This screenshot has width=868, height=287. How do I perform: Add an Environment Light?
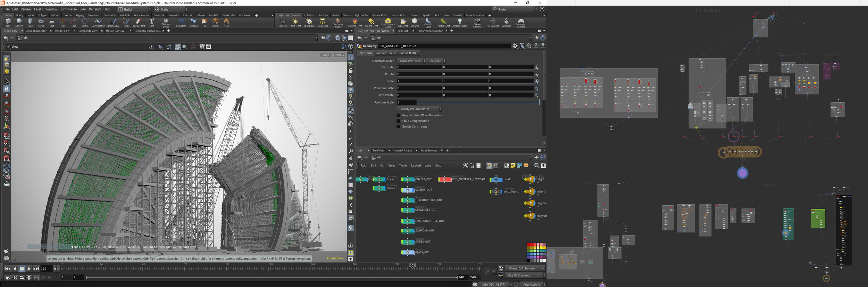tap(388, 23)
